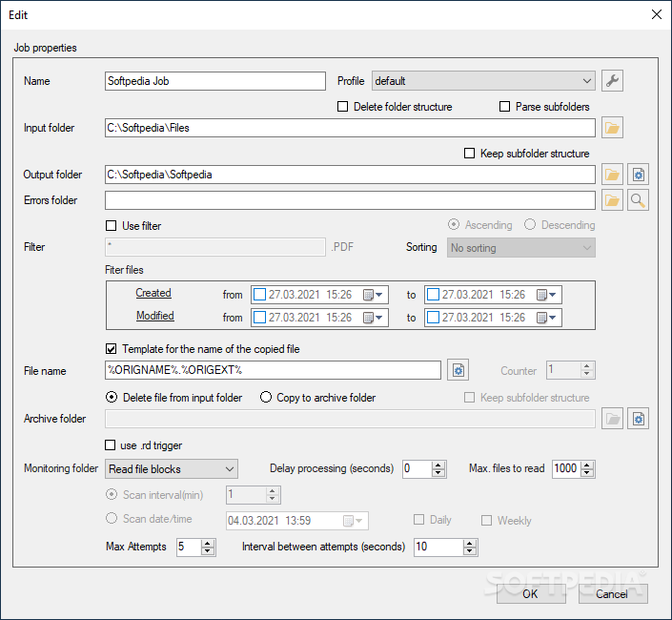Open calendar for Modified to date
This screenshot has height=620, width=672.
pos(546,318)
